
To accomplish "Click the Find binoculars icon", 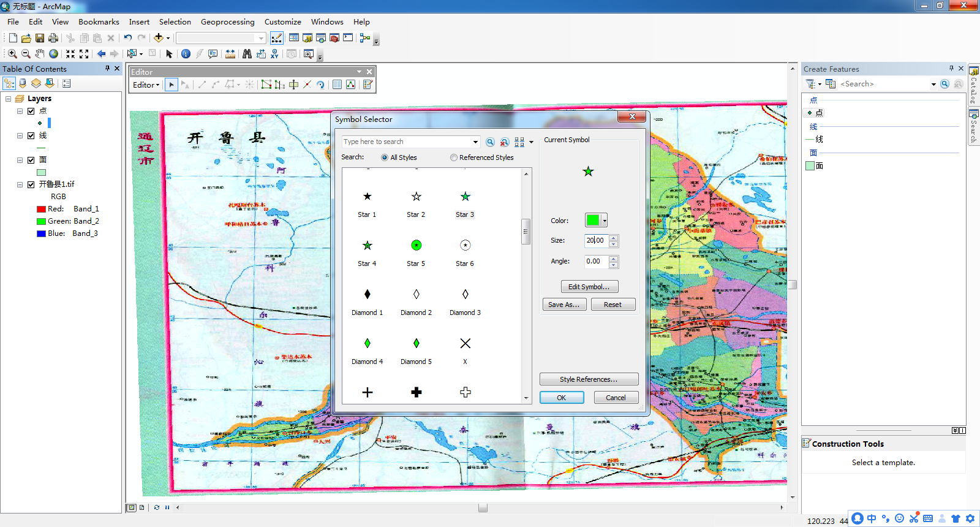I will [247, 54].
